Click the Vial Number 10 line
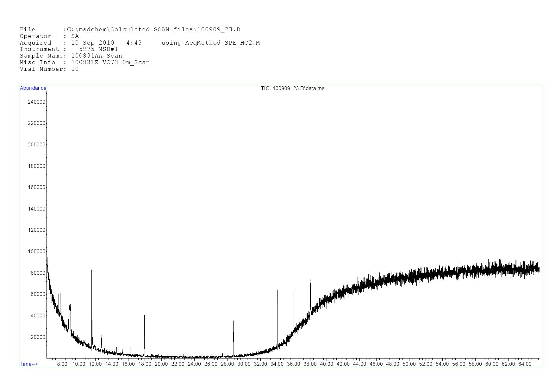This screenshot has height=392, width=555. click(x=49, y=69)
